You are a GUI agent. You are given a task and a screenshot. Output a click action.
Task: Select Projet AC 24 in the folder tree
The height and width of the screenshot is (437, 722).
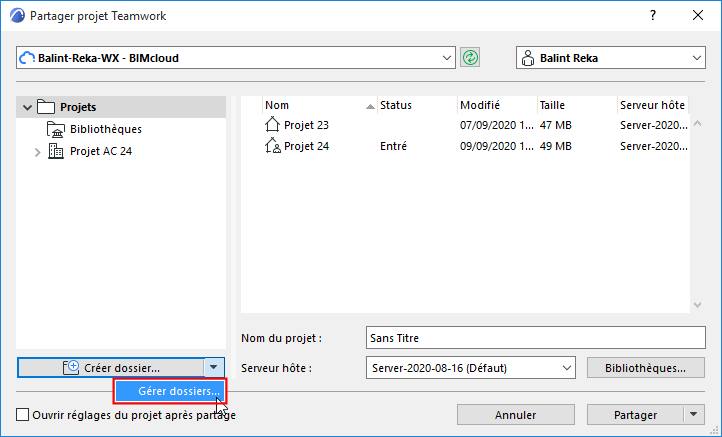pos(101,151)
